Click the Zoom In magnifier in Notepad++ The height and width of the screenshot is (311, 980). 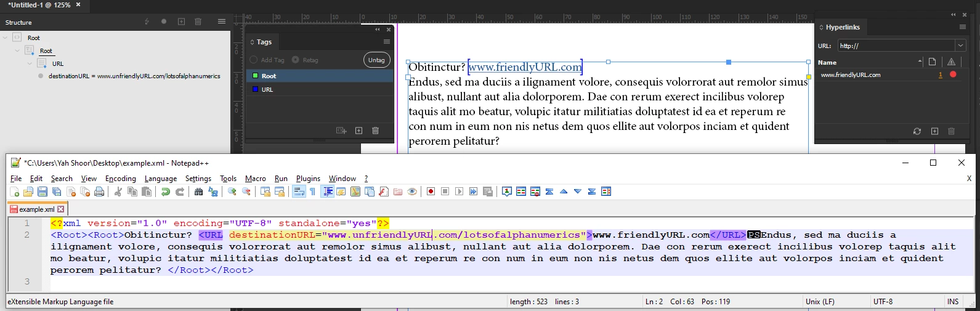coord(232,192)
